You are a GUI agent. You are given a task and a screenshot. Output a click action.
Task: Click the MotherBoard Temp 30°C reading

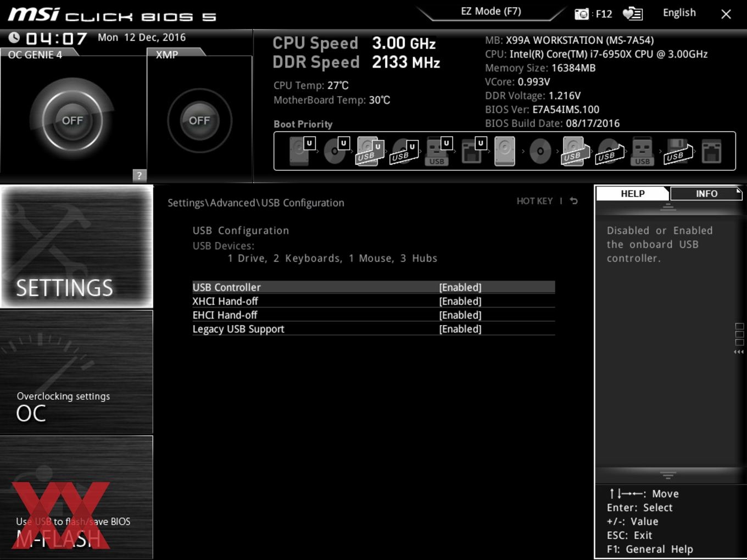pyautogui.click(x=332, y=100)
